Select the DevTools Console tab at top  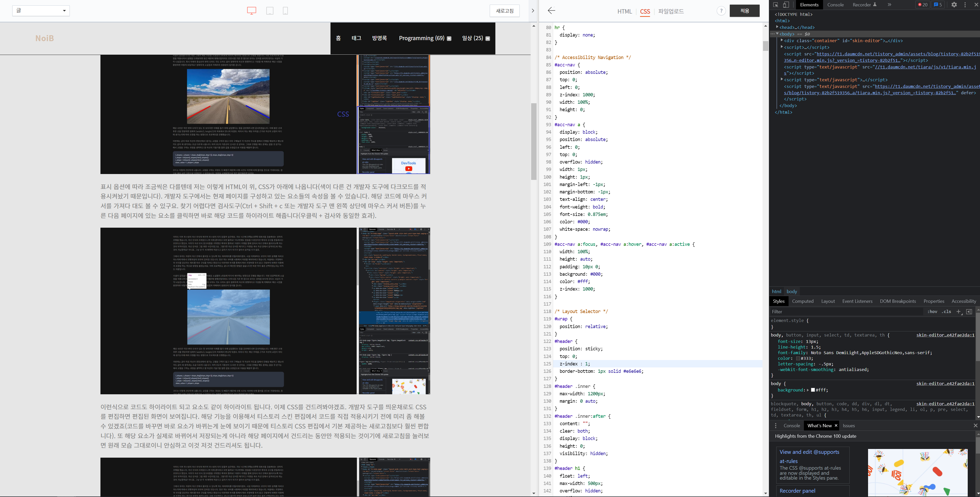tap(835, 5)
